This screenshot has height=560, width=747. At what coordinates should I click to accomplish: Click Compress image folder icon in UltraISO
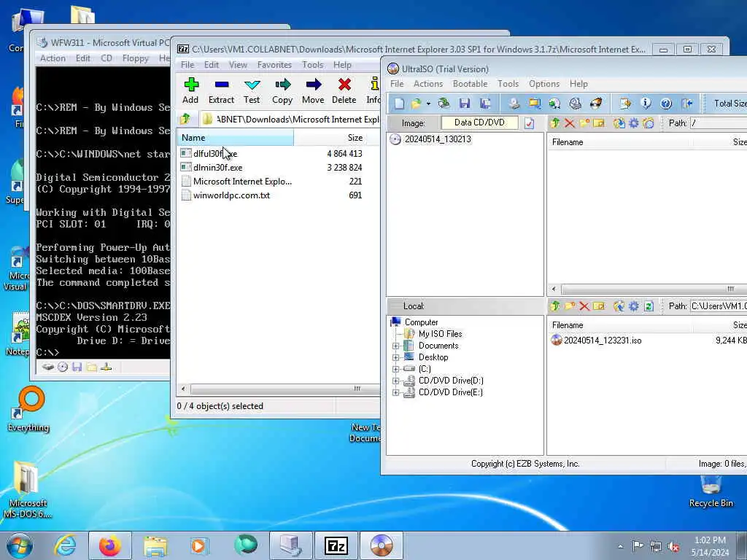pyautogui.click(x=535, y=104)
